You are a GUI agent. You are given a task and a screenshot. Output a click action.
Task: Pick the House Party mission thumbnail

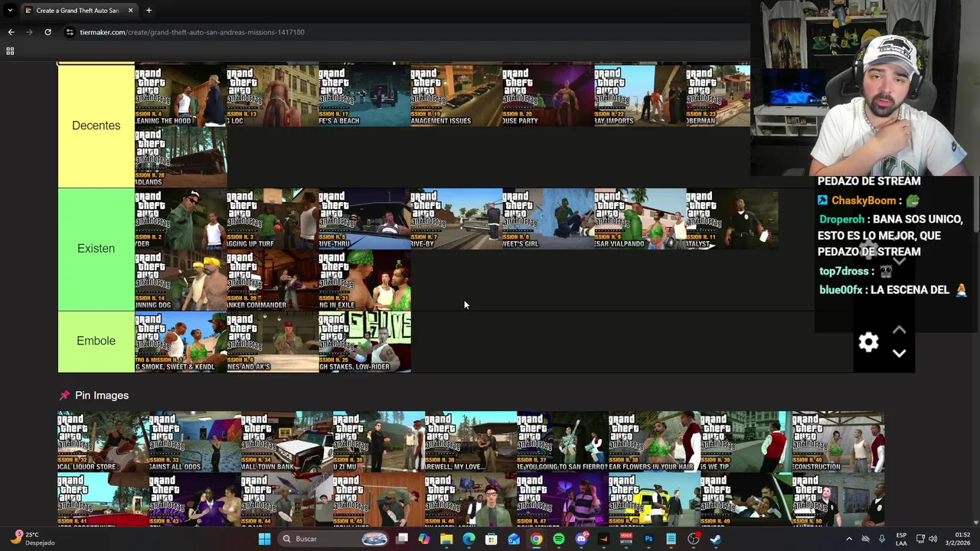coord(548,96)
